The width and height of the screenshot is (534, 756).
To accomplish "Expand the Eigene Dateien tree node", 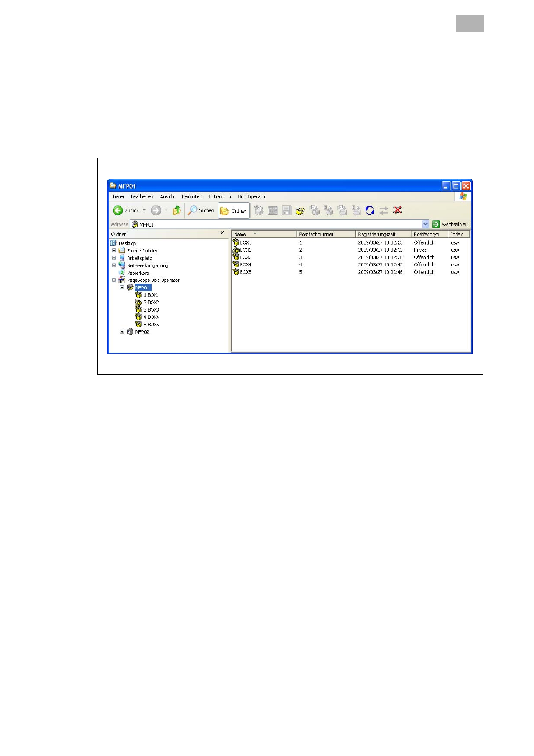I will click(x=114, y=251).
